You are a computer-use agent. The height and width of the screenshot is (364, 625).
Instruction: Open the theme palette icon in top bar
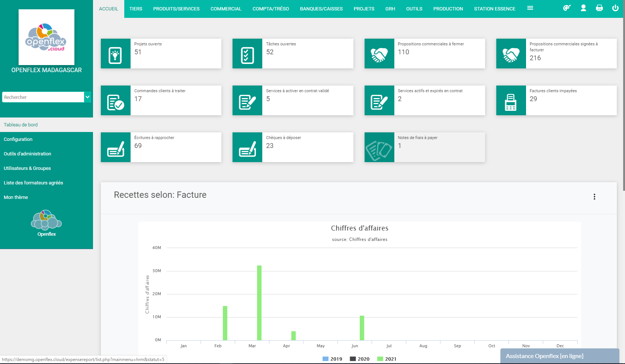click(x=567, y=8)
